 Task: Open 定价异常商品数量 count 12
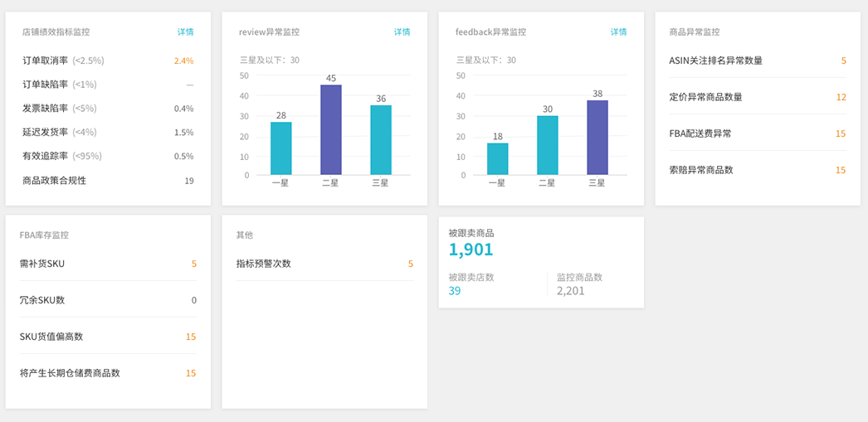pyautogui.click(x=841, y=97)
